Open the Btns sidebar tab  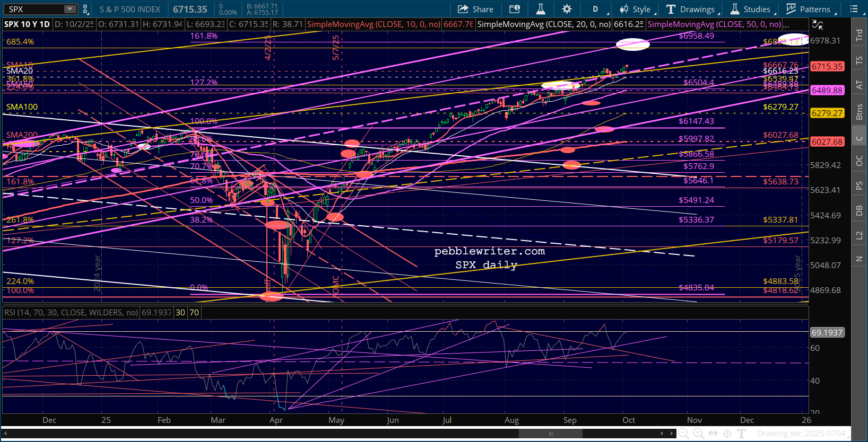coord(860,112)
